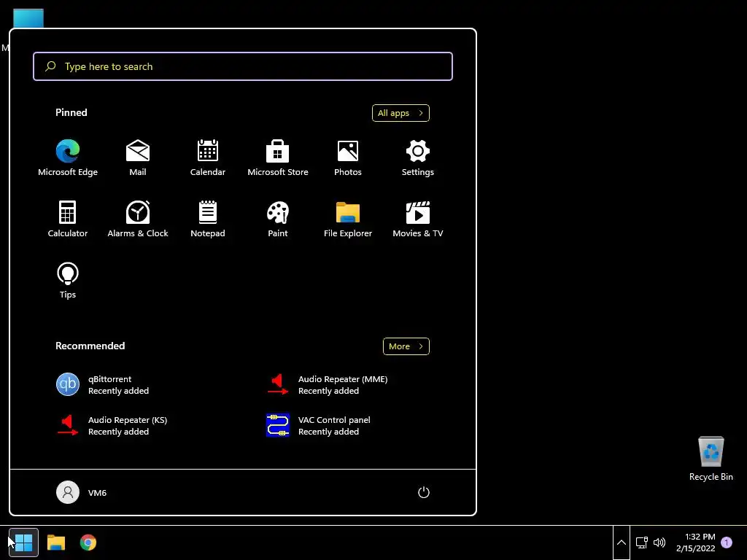The width and height of the screenshot is (747, 560).
Task: Launch the Paint app
Action: point(278,219)
